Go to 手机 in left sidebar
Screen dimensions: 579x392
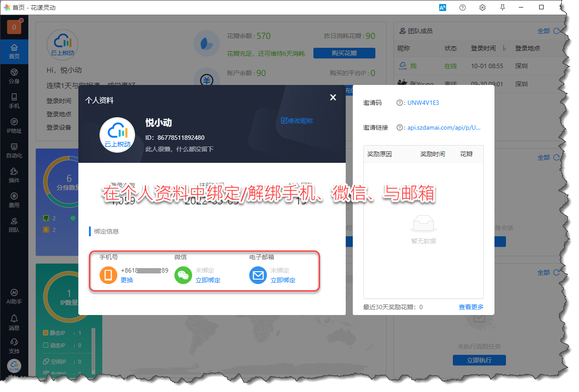tap(14, 100)
